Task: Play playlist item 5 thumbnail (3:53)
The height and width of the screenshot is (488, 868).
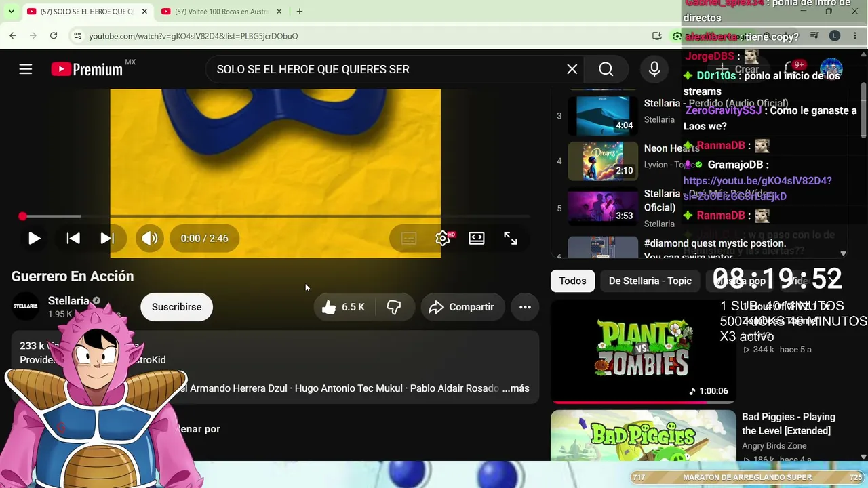Action: (603, 207)
